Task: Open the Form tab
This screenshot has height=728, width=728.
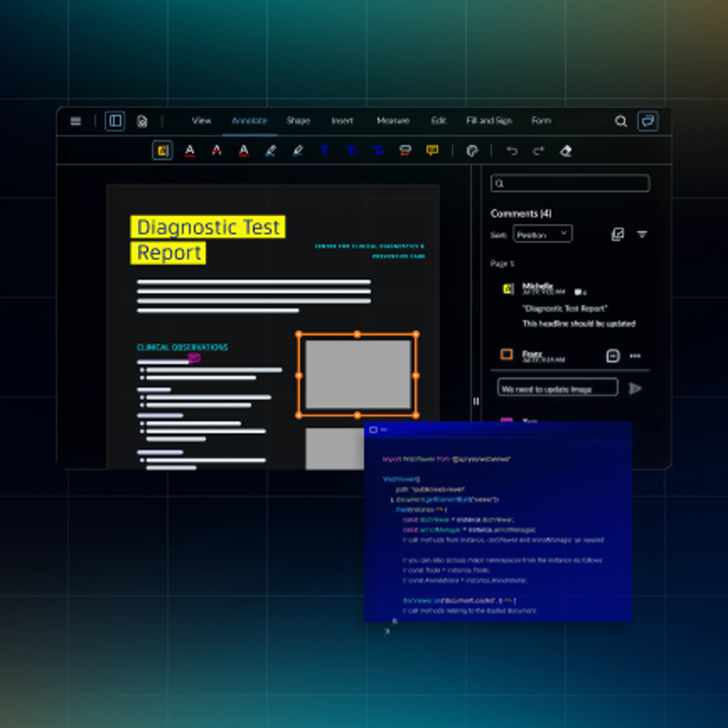Action: (541, 121)
